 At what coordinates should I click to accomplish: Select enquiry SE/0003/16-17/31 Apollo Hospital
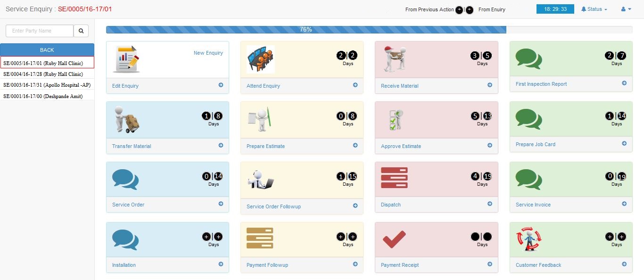47,85
